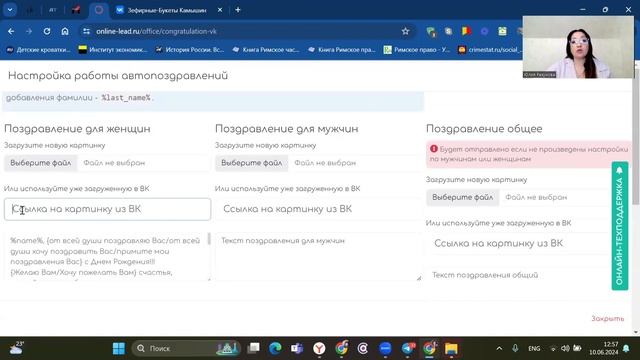
Task: Open the volume tray icon
Action: 565,349
